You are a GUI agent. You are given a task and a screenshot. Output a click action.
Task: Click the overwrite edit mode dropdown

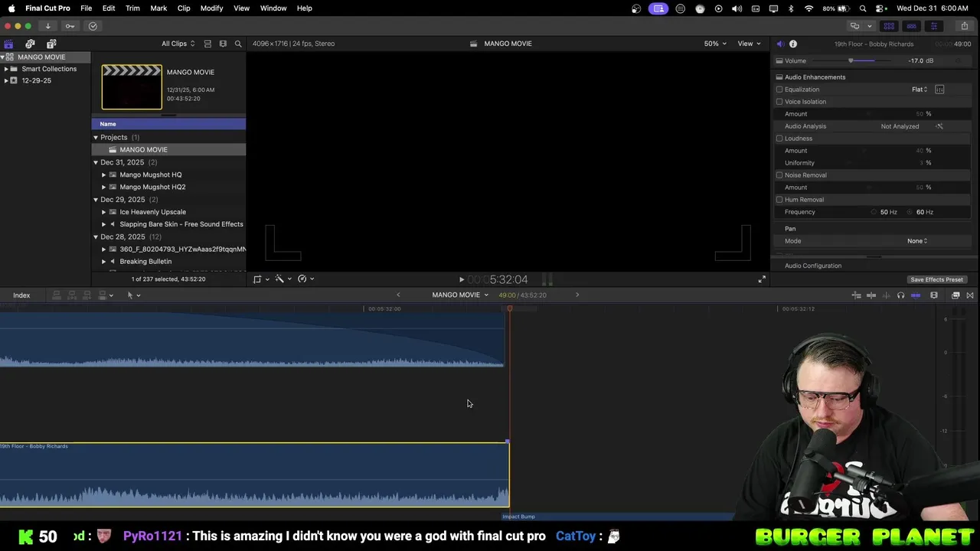tap(105, 295)
